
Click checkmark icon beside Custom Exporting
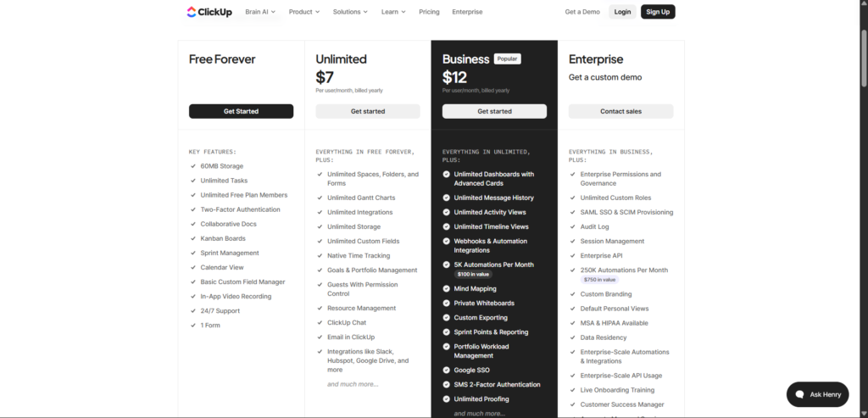pyautogui.click(x=446, y=317)
